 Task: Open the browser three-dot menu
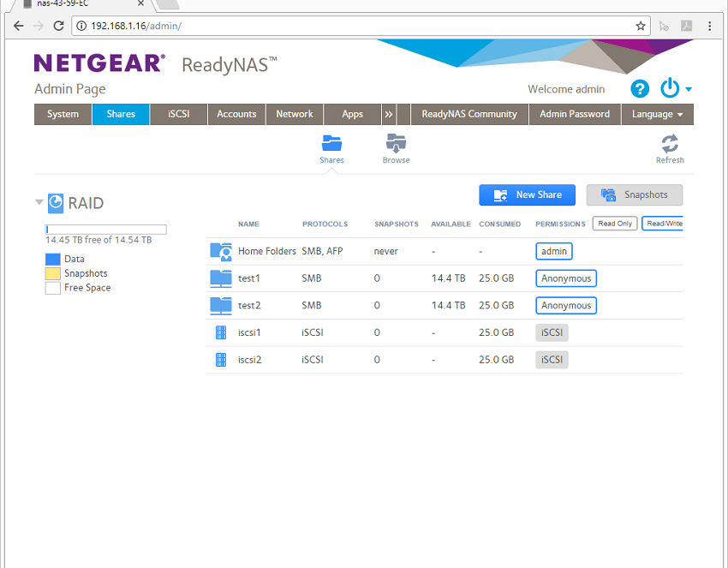coord(709,26)
